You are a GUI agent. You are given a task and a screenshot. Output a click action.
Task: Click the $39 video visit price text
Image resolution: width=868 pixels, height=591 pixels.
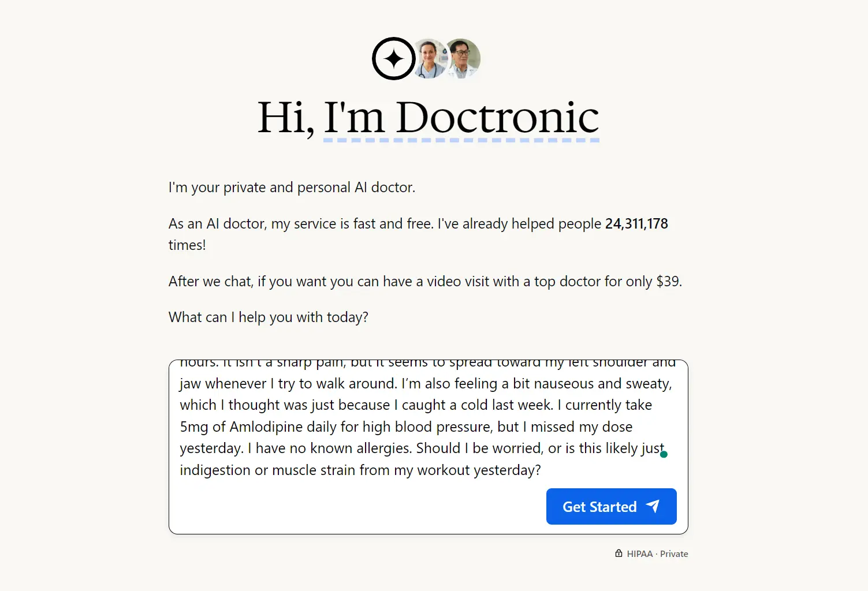point(667,281)
